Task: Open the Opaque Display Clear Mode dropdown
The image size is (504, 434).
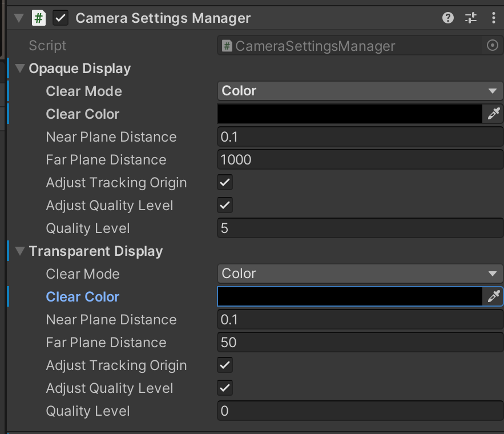Action: (360, 91)
